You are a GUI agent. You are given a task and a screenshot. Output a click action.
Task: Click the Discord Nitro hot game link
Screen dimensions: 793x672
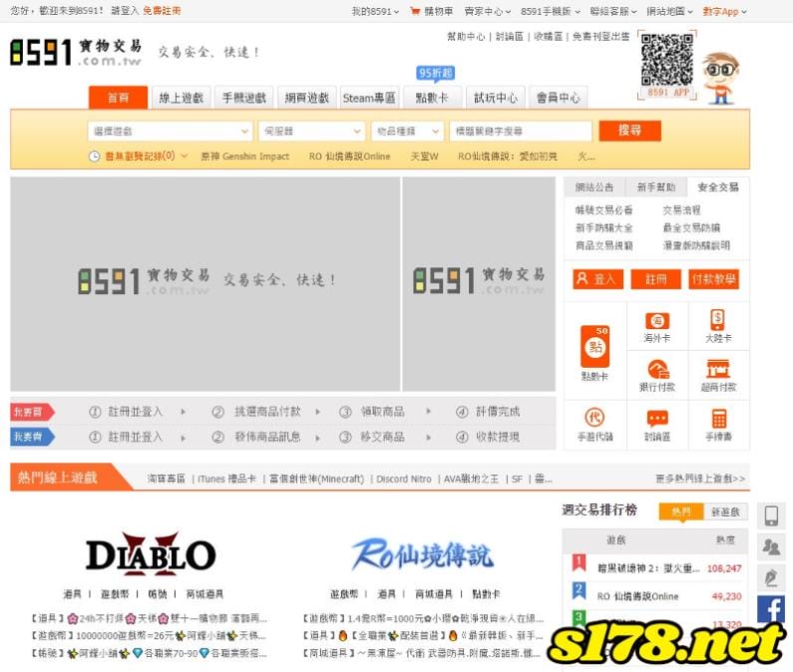click(404, 479)
